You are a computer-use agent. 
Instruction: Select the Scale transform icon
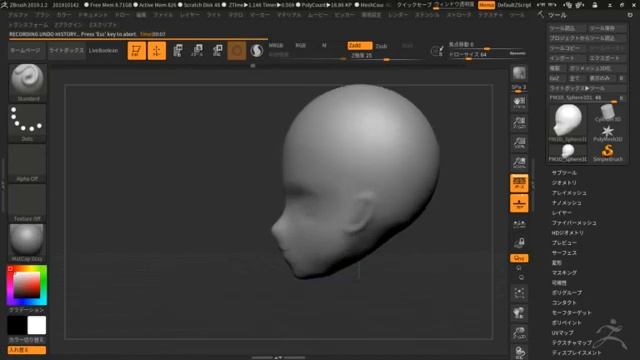(197, 51)
